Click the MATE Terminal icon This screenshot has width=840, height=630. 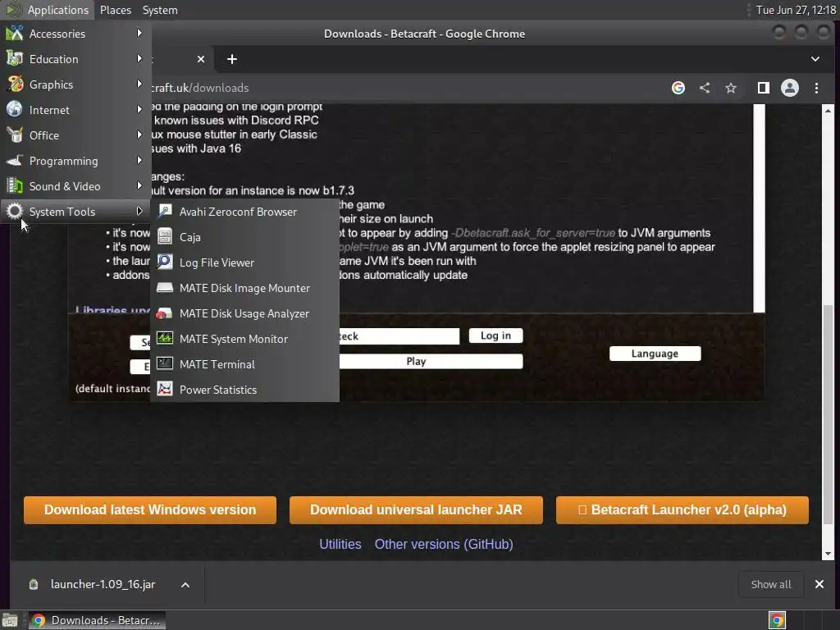pyautogui.click(x=164, y=363)
